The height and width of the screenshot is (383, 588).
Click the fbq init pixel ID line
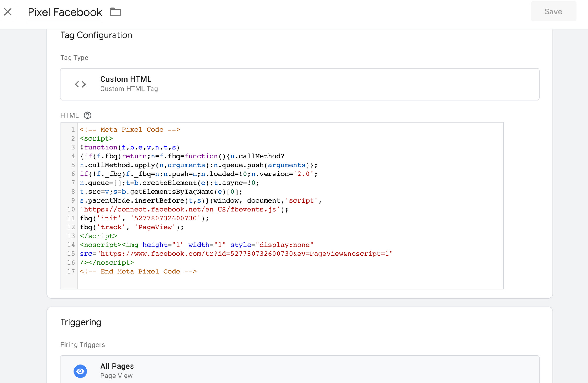pos(144,218)
